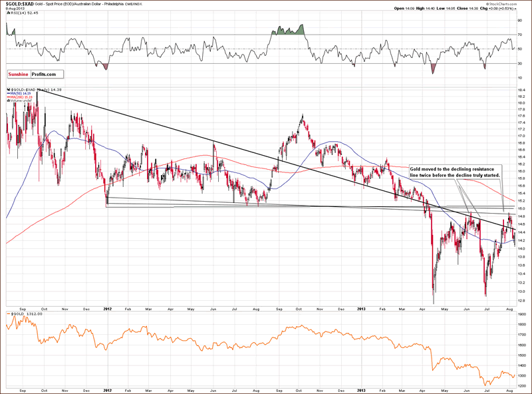Click the blue MA(50) legend marker
This screenshot has height=394, width=532.
pos(7,93)
